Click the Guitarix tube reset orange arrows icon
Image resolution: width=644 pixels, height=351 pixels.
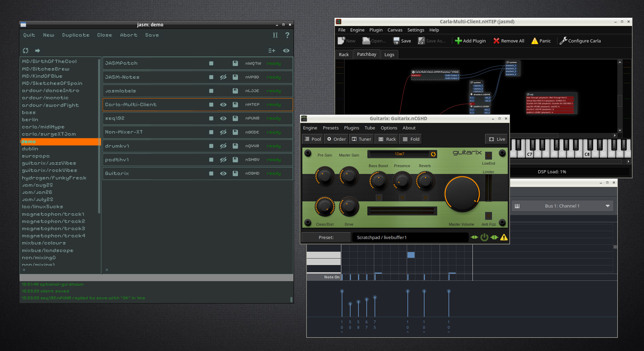tap(433, 154)
